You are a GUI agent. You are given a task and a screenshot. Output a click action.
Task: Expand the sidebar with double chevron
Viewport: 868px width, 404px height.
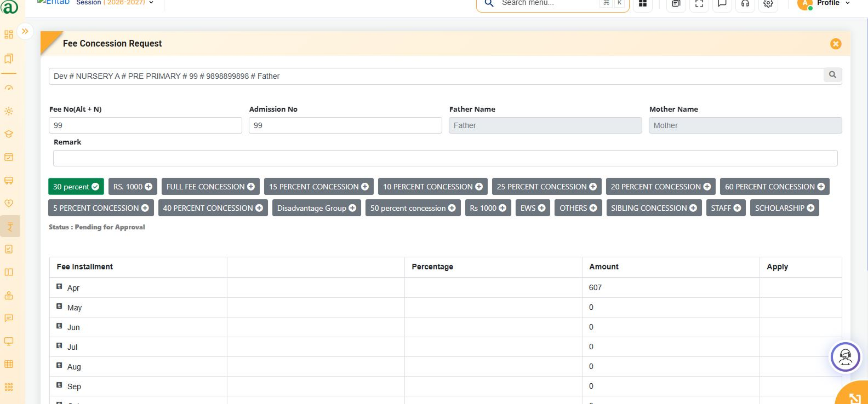pyautogui.click(x=25, y=31)
